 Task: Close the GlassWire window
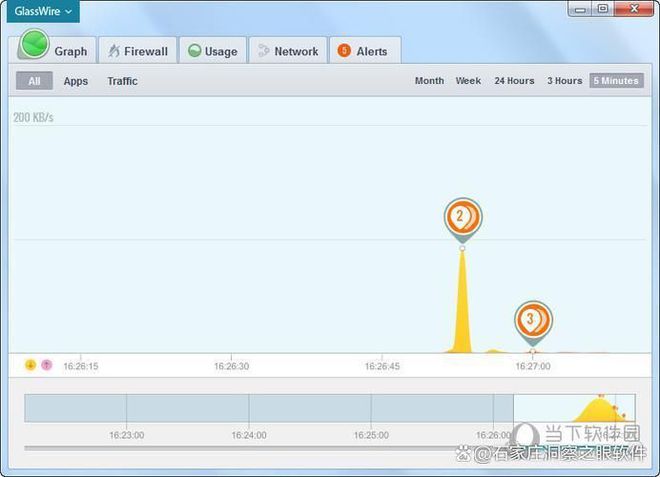pos(634,9)
